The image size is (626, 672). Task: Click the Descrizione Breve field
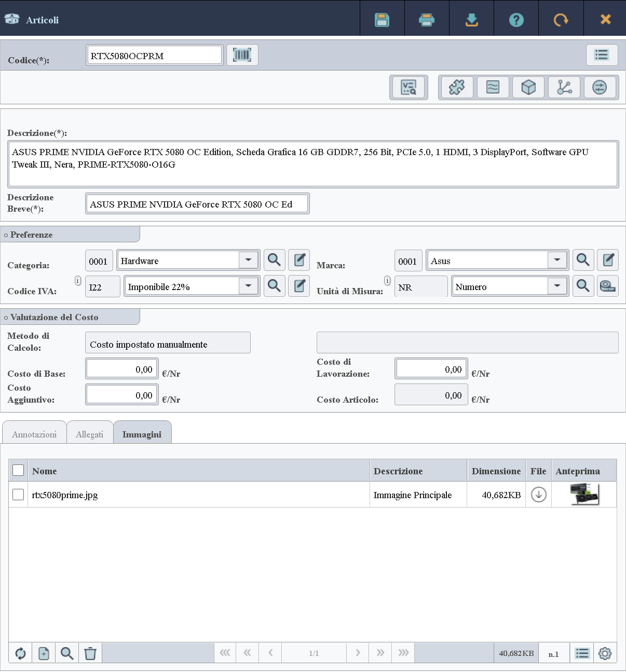click(197, 203)
